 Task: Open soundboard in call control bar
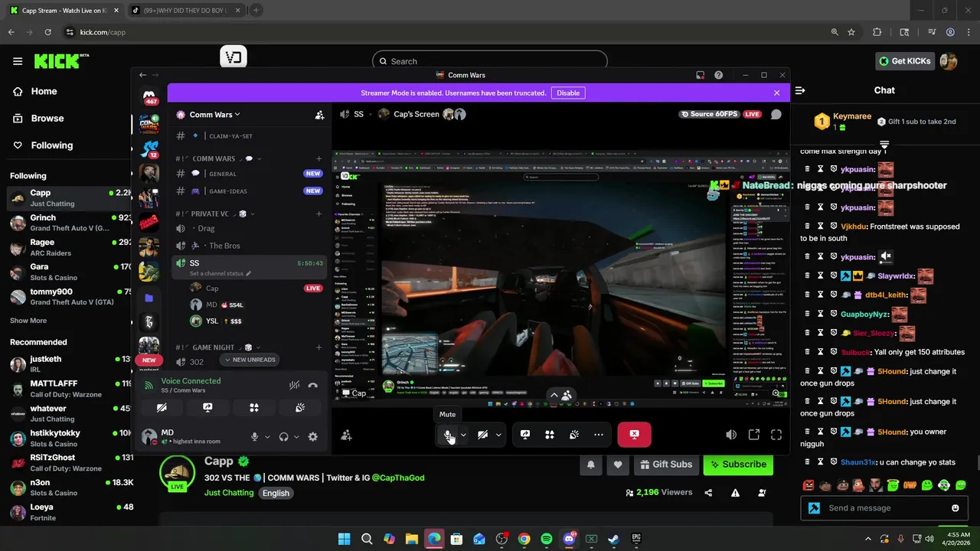tap(574, 435)
